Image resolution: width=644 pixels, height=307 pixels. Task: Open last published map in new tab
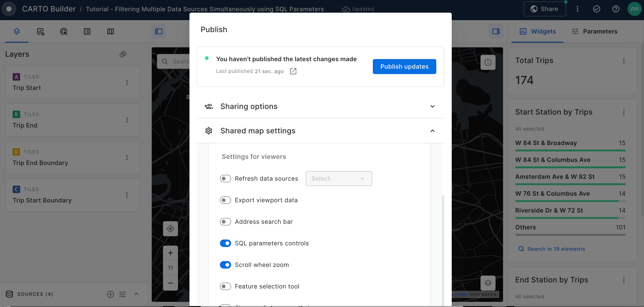[293, 71]
